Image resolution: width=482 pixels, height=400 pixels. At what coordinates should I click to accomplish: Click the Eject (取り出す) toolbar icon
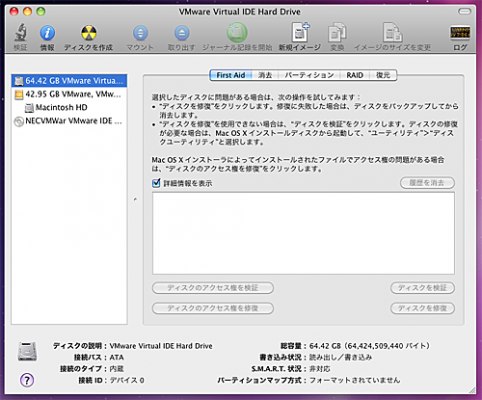tap(182, 33)
